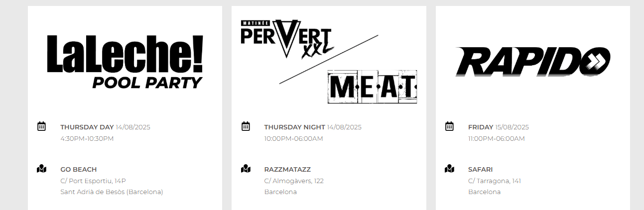Click the 4:30PM-10:30PM time text
Screen dimensions: 644x210
[87, 138]
